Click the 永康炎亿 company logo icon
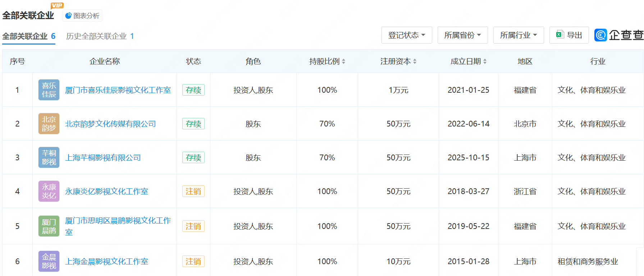Screen dimensions: 644x276 (x=49, y=191)
